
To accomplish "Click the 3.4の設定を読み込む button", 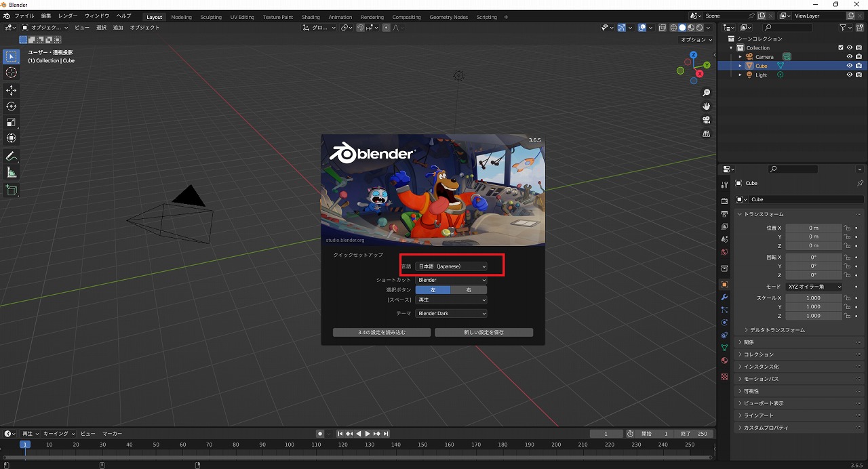I will pos(382,333).
